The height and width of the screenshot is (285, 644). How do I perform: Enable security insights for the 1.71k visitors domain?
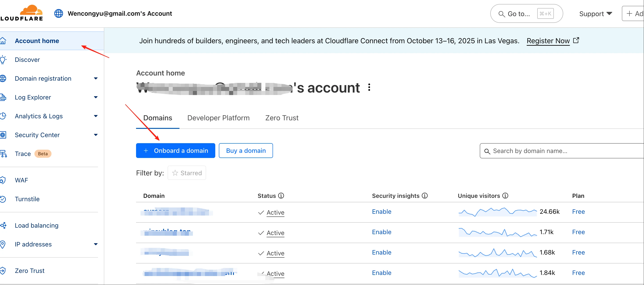pyautogui.click(x=382, y=232)
